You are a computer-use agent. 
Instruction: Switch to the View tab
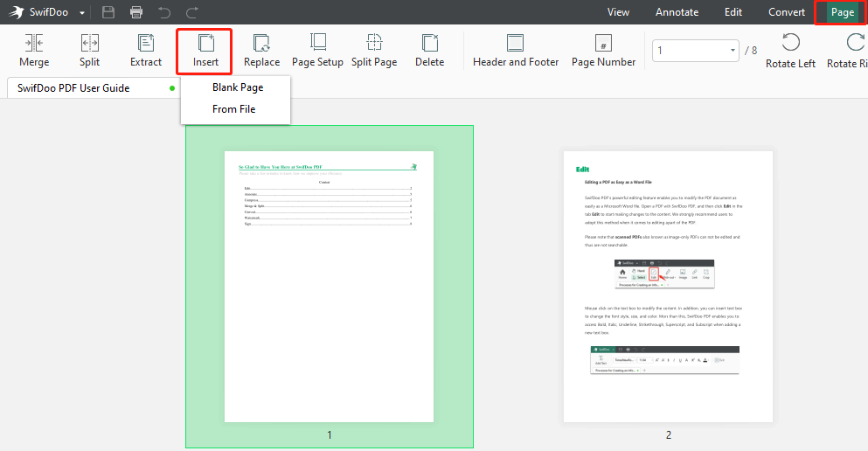[618, 12]
